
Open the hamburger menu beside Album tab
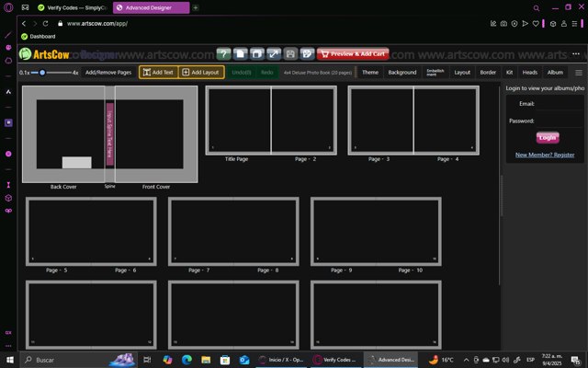[579, 73]
